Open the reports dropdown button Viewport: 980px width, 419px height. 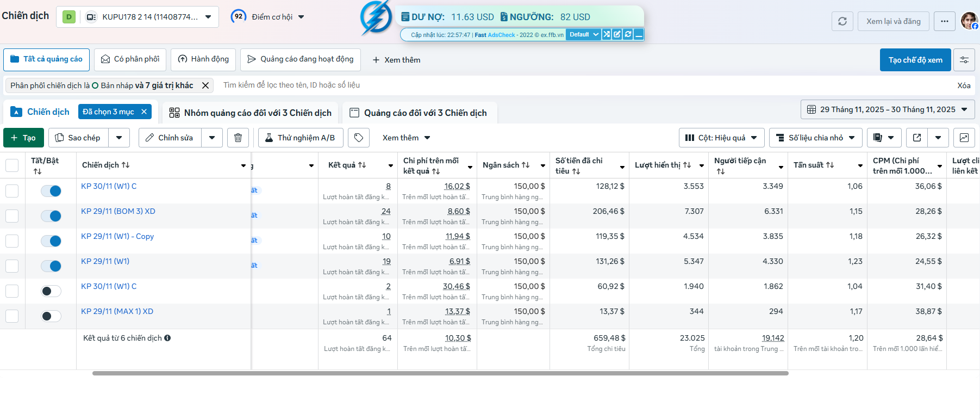(884, 138)
